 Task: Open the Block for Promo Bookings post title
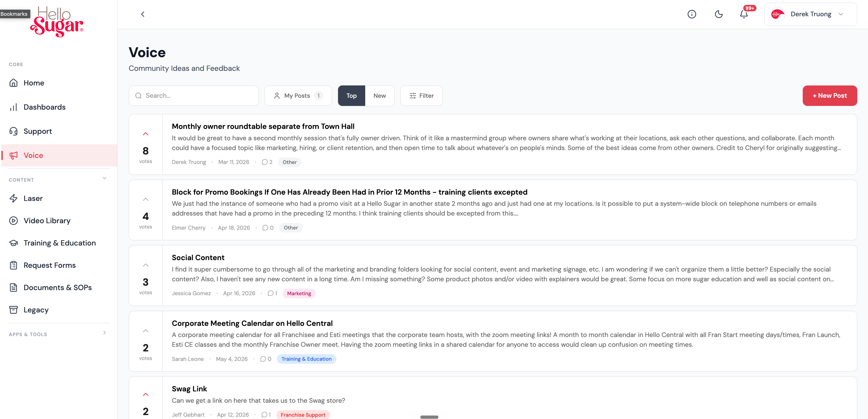pos(349,192)
